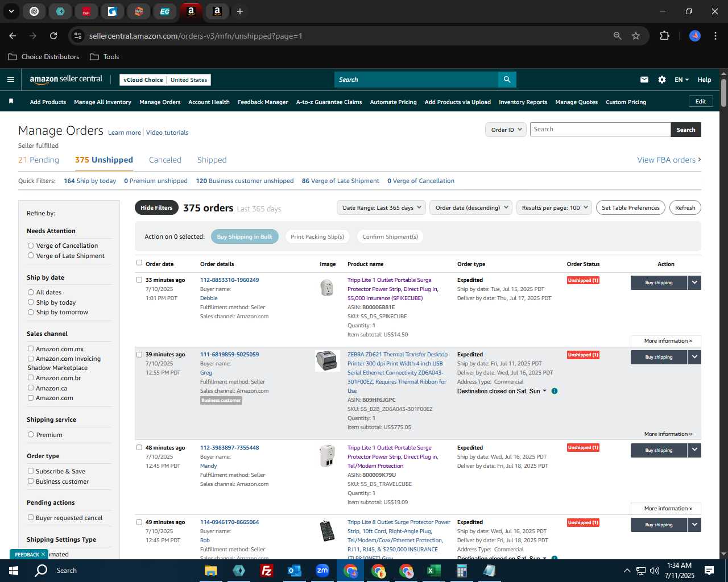Click the Amazon Seller Central logo
This screenshot has height=582, width=728.
tap(66, 80)
